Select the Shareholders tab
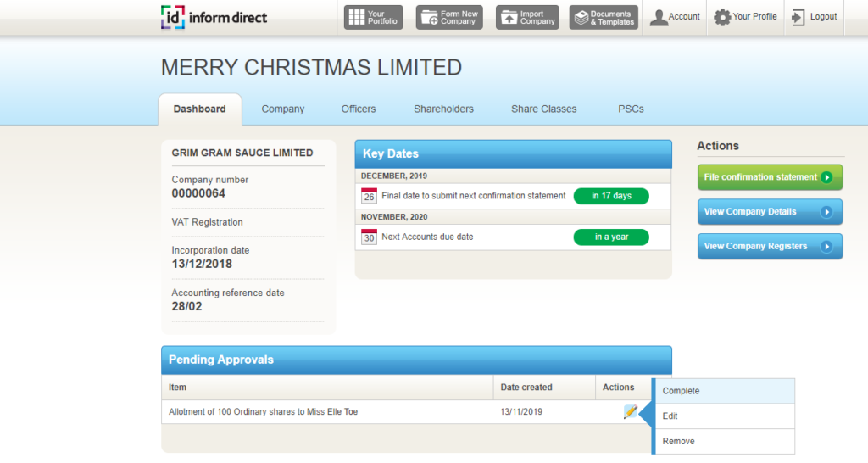The image size is (868, 463). click(x=443, y=109)
